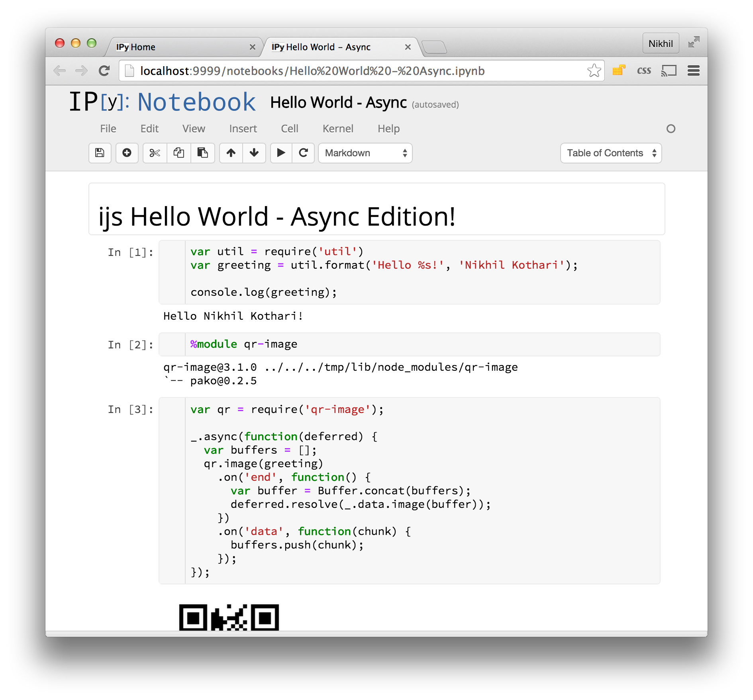The width and height of the screenshot is (753, 700).
Task: Close the IPy Home tab
Action: (252, 47)
